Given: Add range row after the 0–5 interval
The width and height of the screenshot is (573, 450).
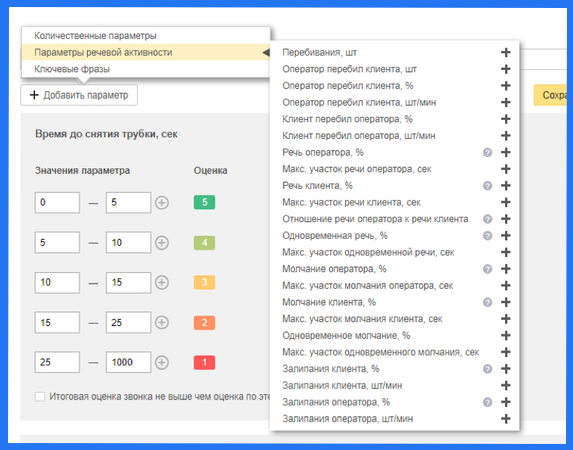Looking at the screenshot, I should (162, 203).
